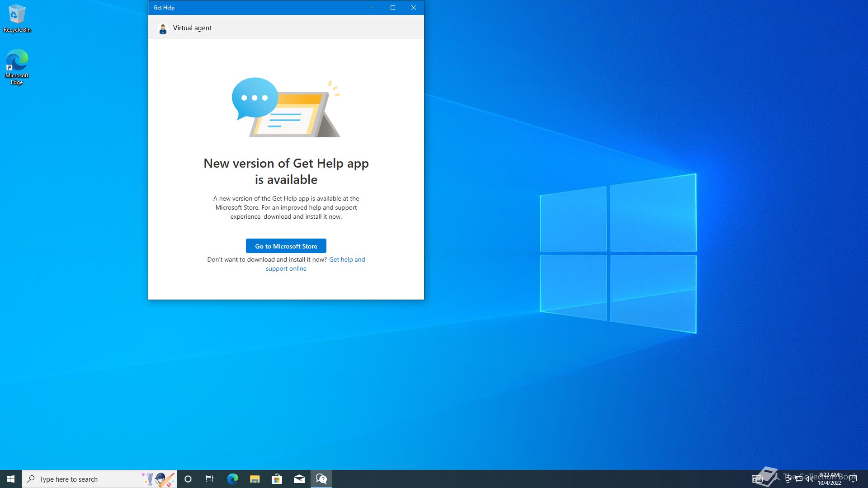Maximize the Get Help window
The height and width of the screenshot is (488, 868).
(392, 8)
